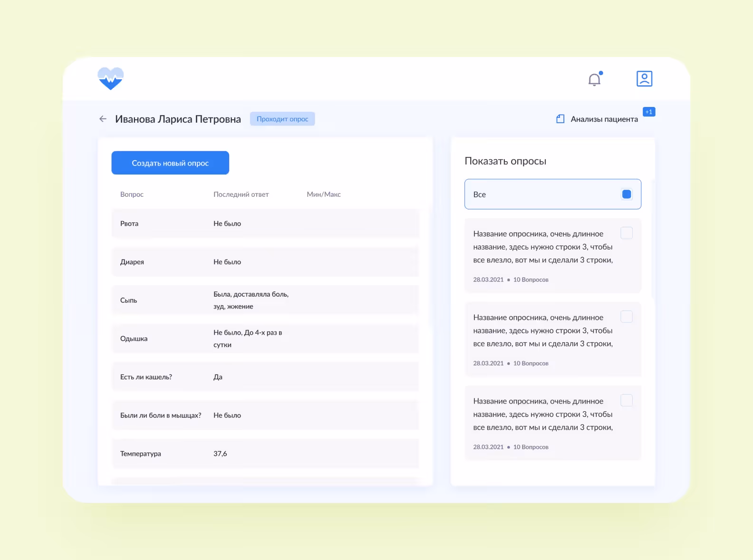
Task: Select the Температура row
Action: coord(265,454)
